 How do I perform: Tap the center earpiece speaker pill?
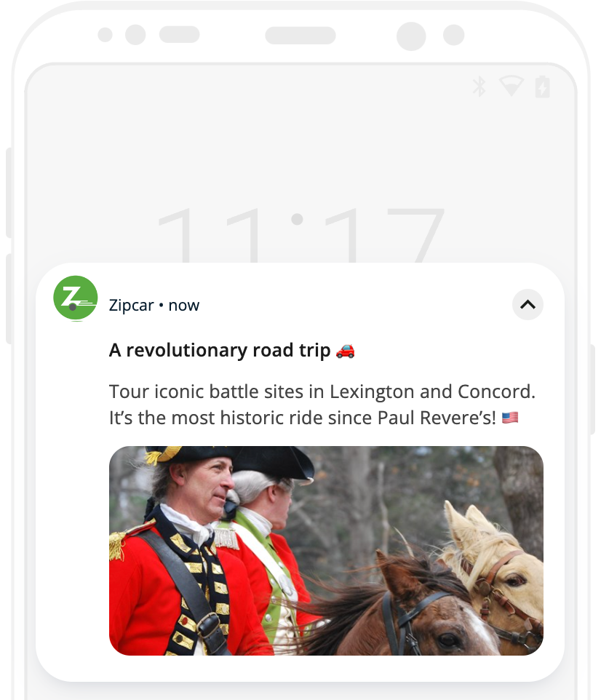(x=300, y=35)
